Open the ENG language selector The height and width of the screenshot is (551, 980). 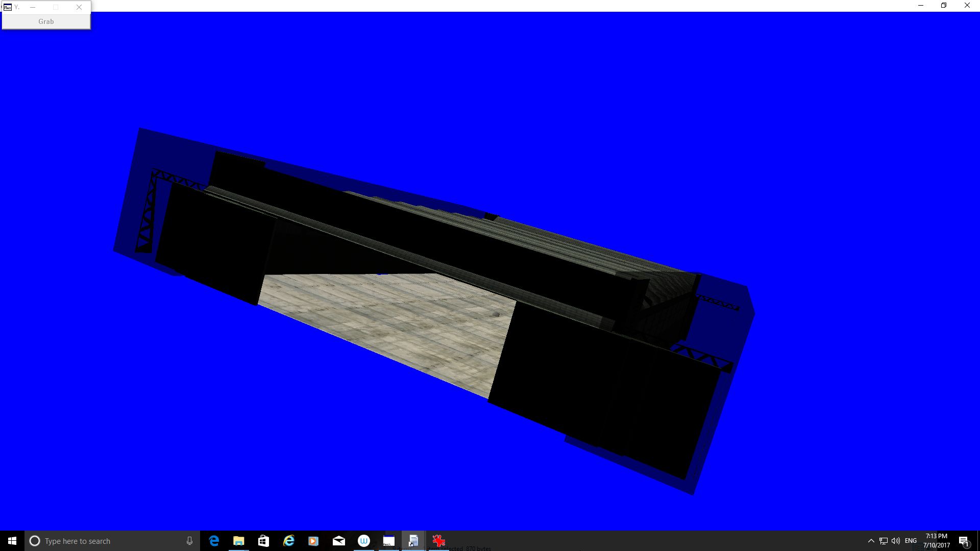pyautogui.click(x=911, y=541)
